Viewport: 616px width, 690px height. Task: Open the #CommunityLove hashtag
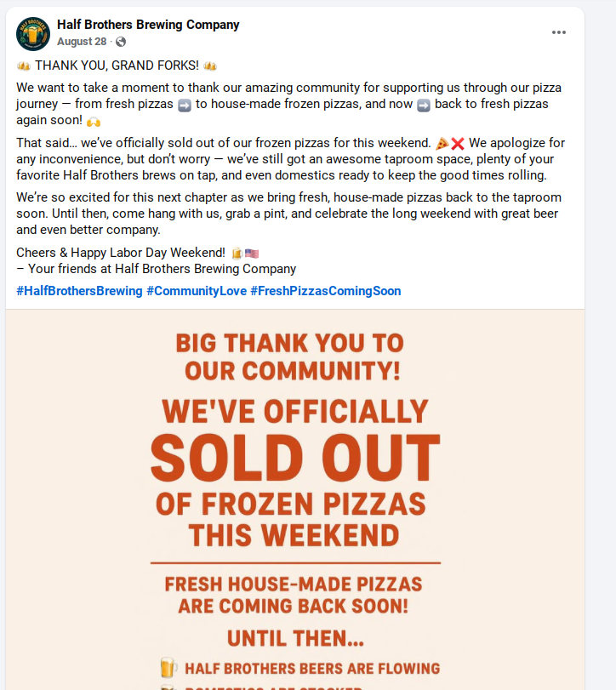pyautogui.click(x=197, y=291)
